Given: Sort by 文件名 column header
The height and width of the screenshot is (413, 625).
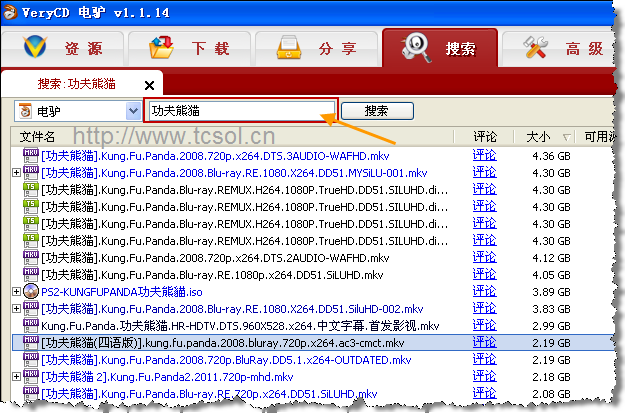Looking at the screenshot, I should point(37,137).
